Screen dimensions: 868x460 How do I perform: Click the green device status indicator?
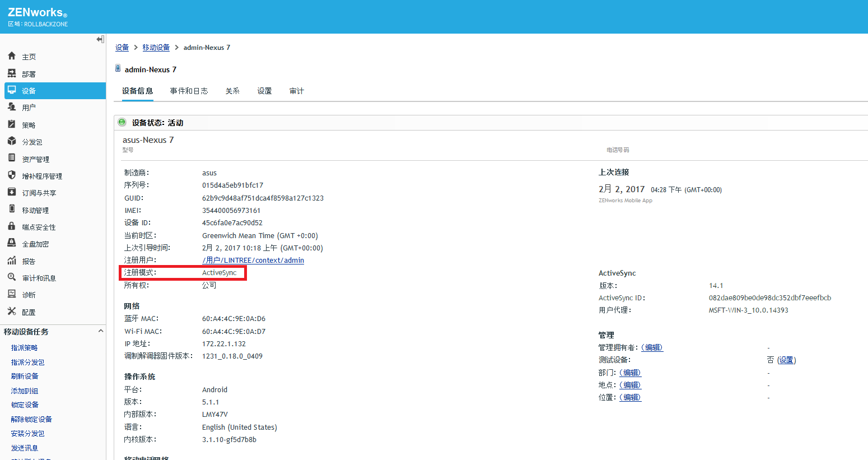coord(122,122)
